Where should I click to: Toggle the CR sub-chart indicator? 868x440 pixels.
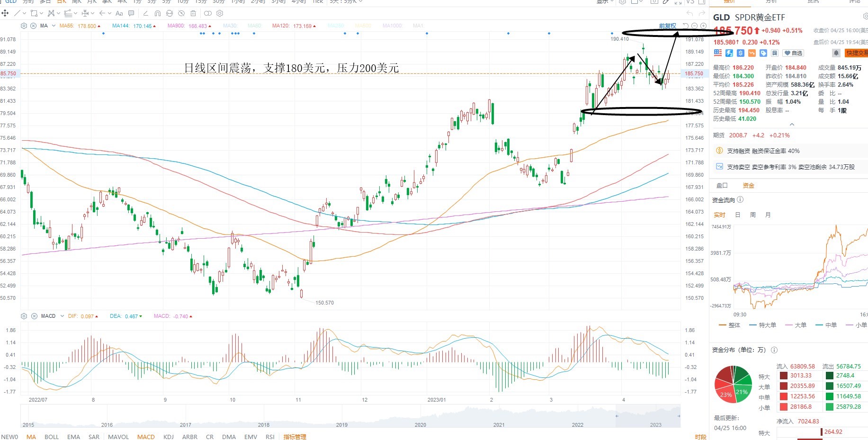[210, 437]
